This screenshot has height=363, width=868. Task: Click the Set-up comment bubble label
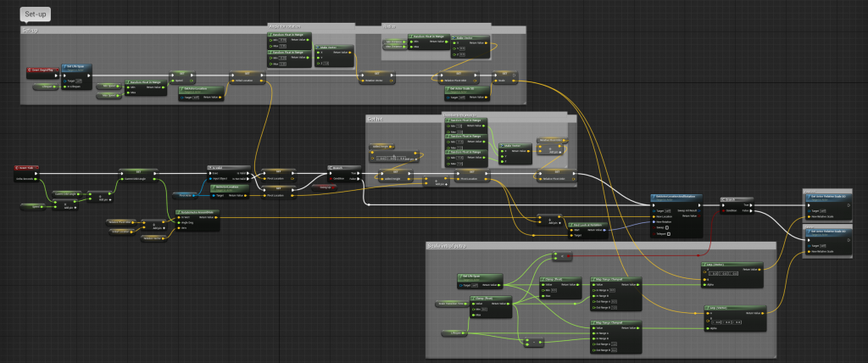(36, 14)
